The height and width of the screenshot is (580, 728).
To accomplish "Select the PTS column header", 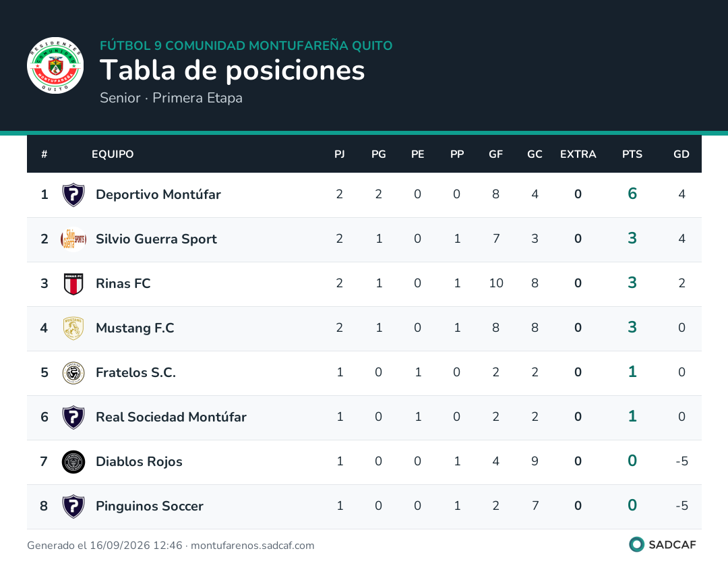I will pyautogui.click(x=632, y=154).
